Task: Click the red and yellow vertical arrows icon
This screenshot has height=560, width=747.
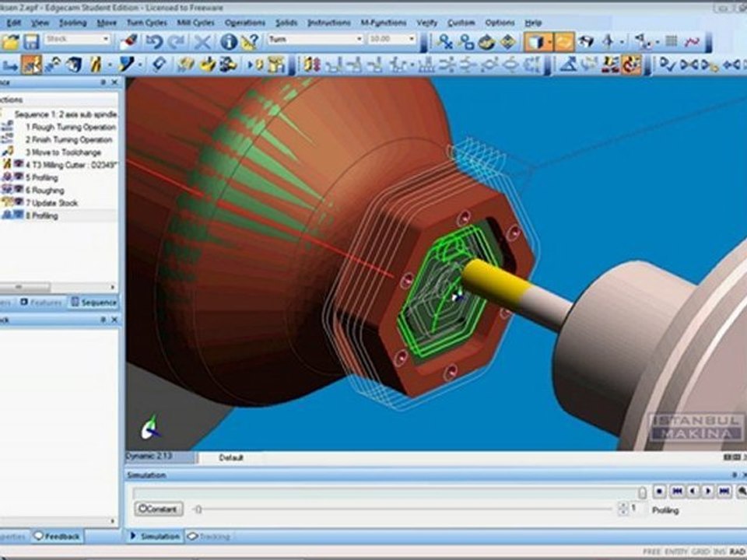Action: coord(310,65)
